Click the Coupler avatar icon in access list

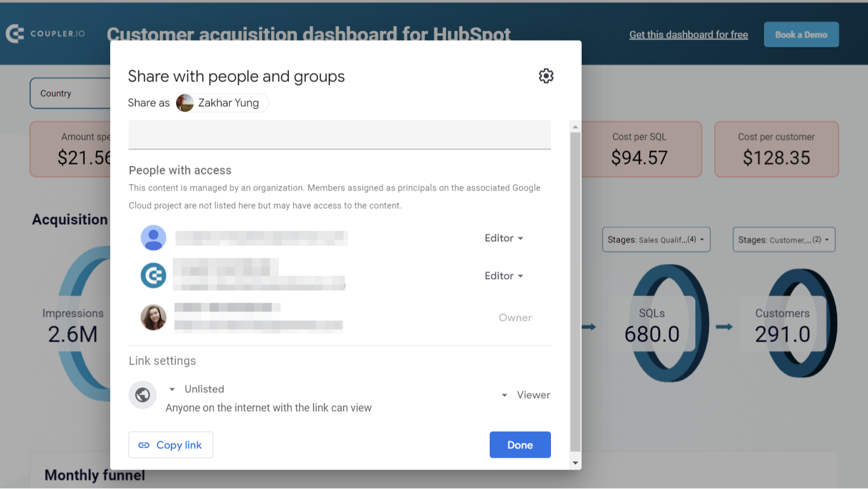click(153, 275)
